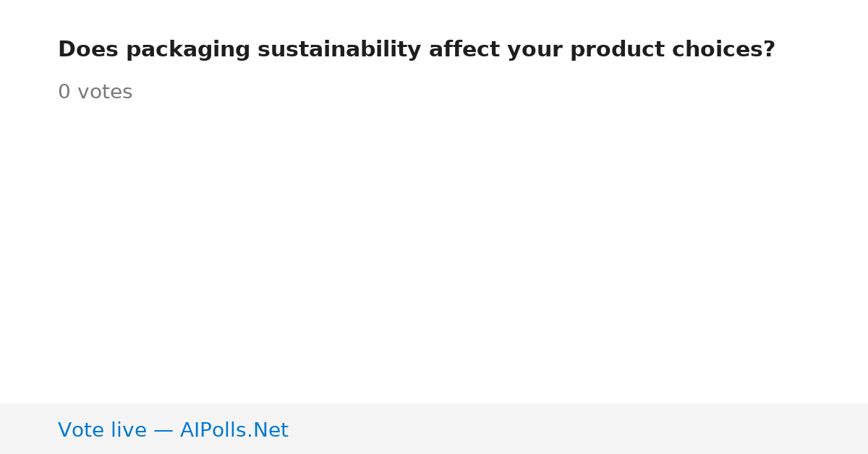Screen dimensions: 868x454
Task: Click the word 'affect' in the heading
Action: click(x=464, y=50)
